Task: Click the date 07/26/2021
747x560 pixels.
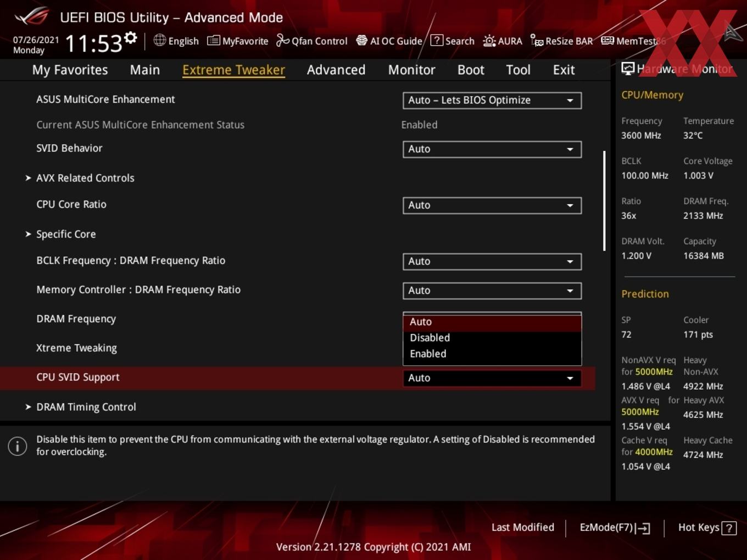Action: [36, 40]
